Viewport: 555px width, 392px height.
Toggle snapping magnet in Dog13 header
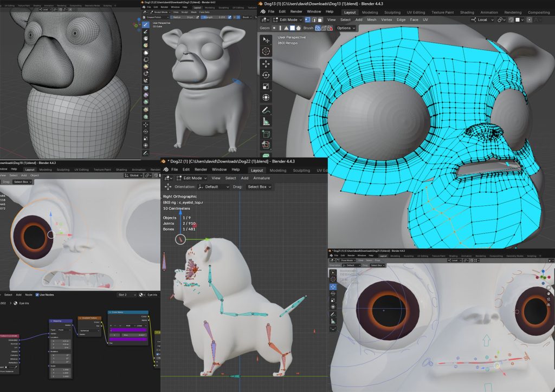click(511, 20)
